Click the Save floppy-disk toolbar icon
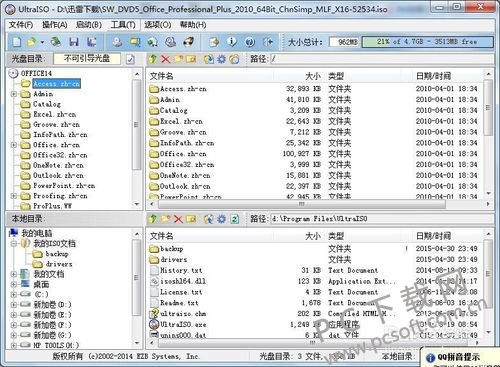Image resolution: width=500 pixels, height=367 pixels. (x=74, y=42)
